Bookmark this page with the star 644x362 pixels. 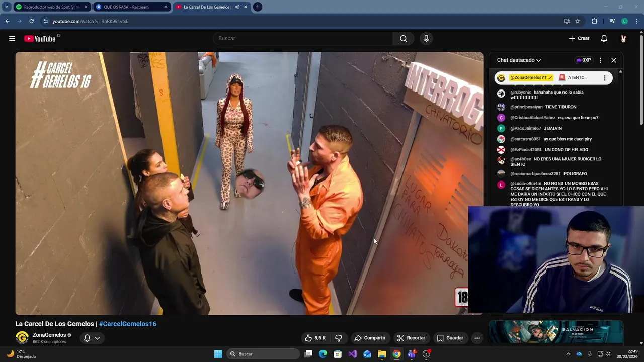pos(578,21)
